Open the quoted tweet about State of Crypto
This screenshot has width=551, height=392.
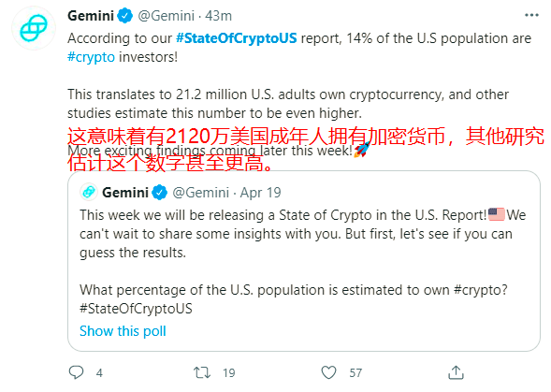point(304,261)
